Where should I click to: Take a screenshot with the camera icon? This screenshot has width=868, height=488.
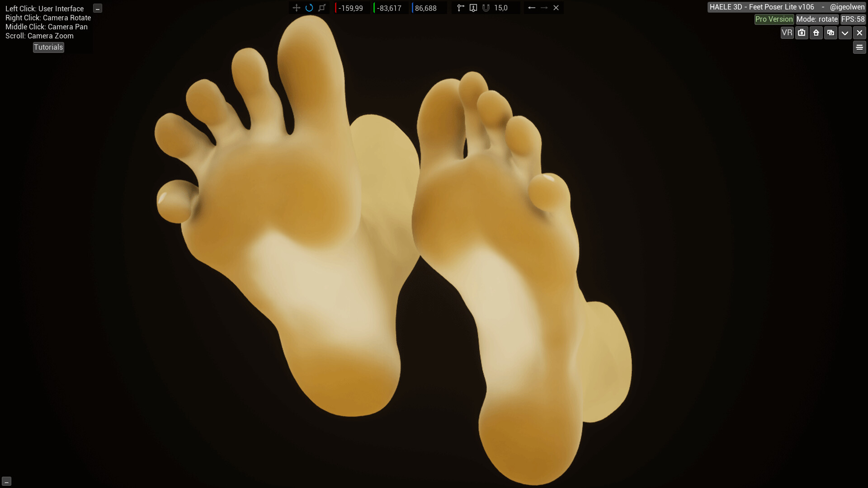[x=801, y=33]
